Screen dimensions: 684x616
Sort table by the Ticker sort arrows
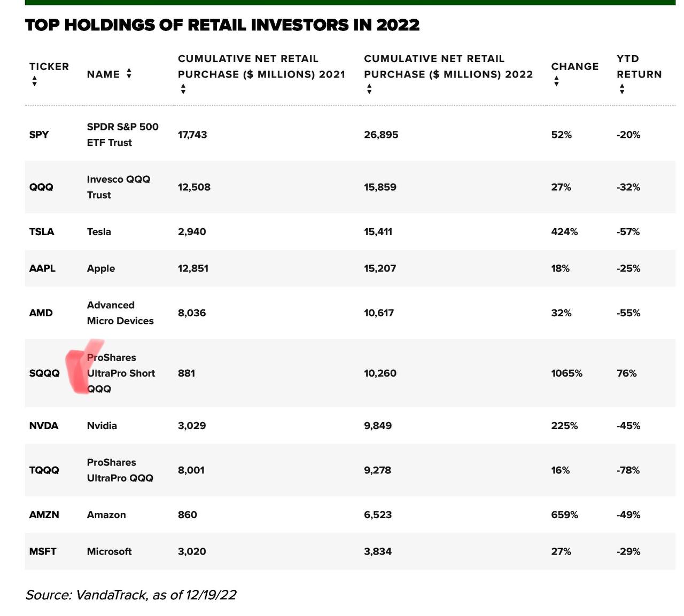[34, 81]
